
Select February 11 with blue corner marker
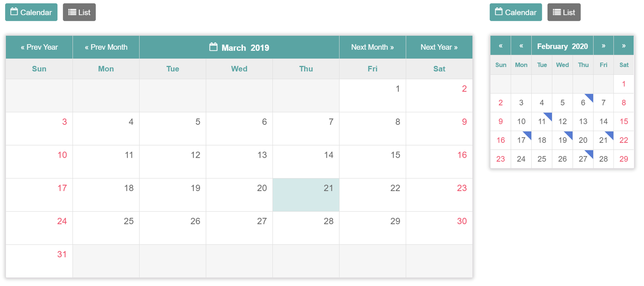point(542,121)
